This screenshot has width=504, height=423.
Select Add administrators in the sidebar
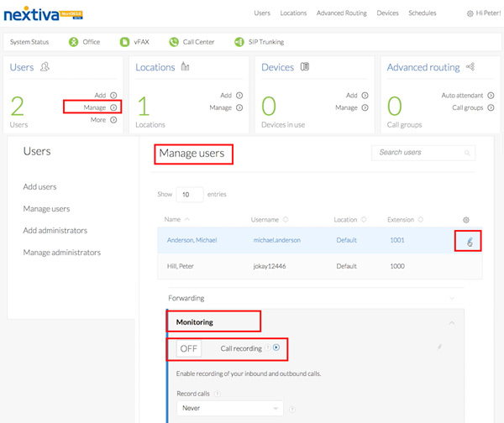[55, 231]
